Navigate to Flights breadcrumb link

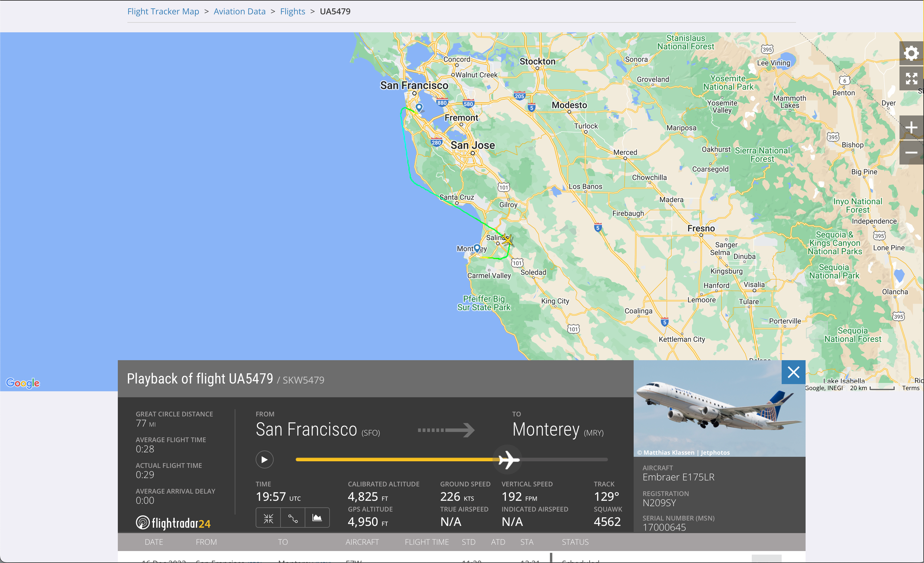(292, 11)
